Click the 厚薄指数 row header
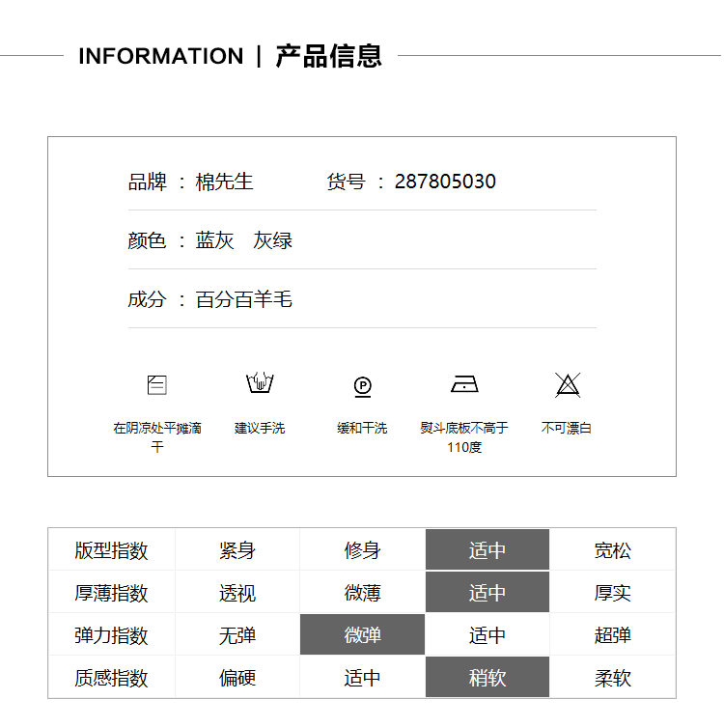This screenshot has width=724, height=728. 111,593
